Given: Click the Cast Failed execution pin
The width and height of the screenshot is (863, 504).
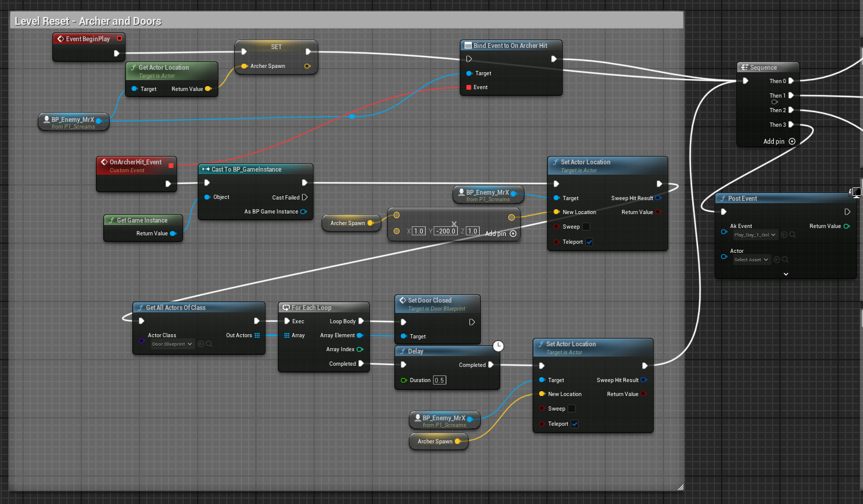Looking at the screenshot, I should [304, 197].
